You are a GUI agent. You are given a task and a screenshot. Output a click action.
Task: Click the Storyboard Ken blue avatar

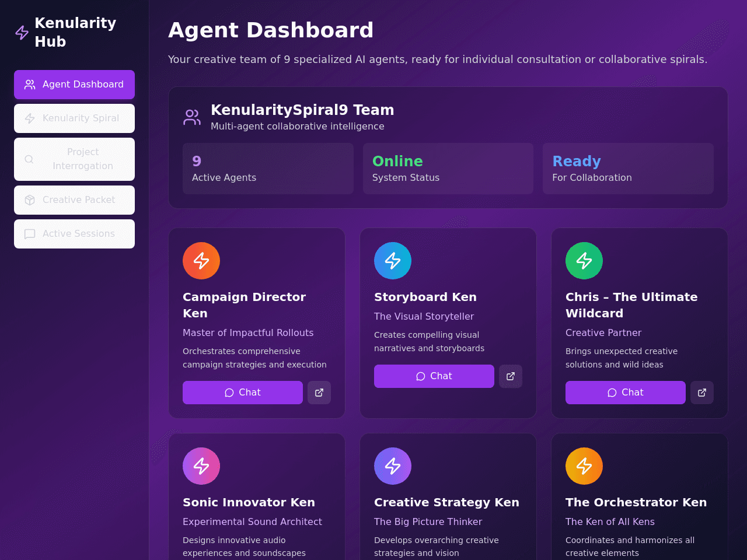point(393,261)
